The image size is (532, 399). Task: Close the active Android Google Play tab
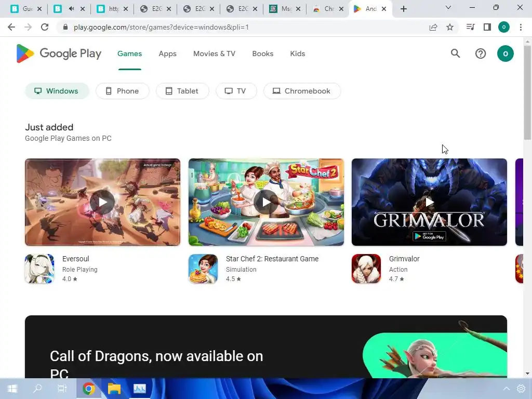coord(384,9)
